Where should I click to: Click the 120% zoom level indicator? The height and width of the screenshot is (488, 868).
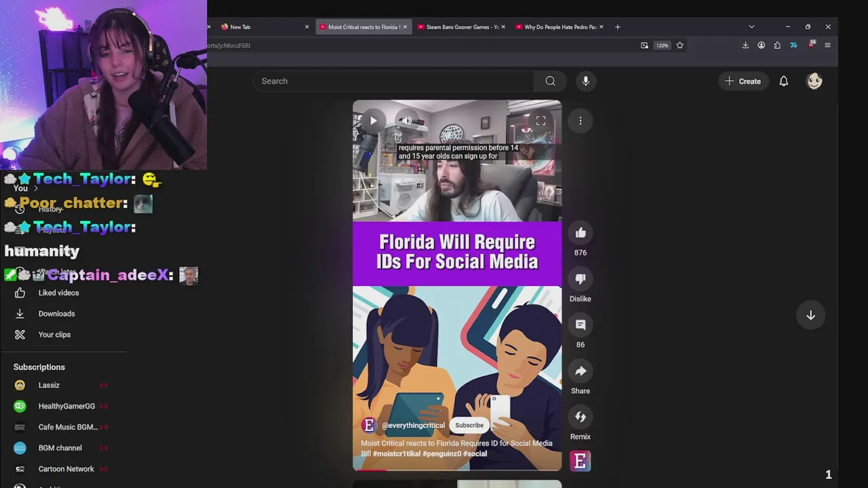pos(662,45)
